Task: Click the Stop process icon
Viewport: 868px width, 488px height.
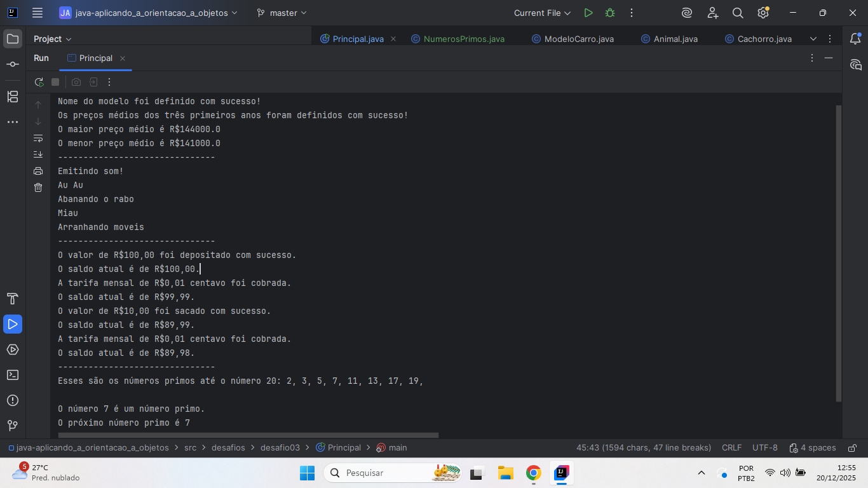Action: pos(55,82)
